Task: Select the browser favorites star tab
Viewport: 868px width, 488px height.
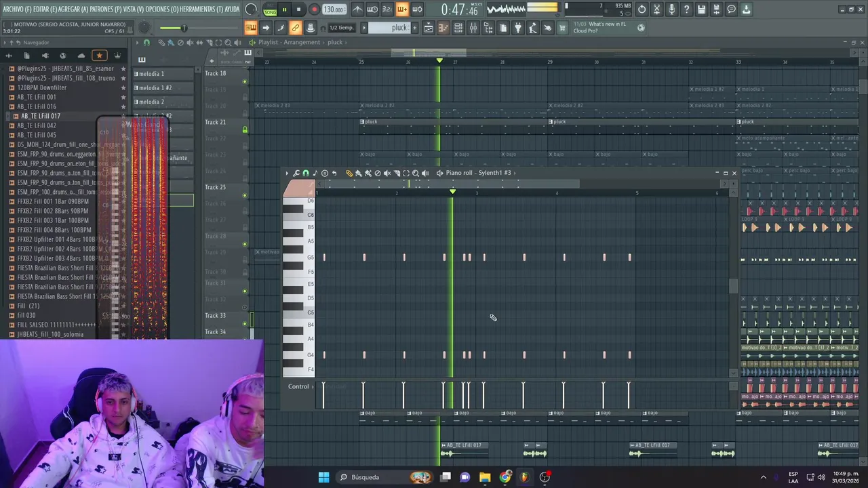Action: pos(99,56)
